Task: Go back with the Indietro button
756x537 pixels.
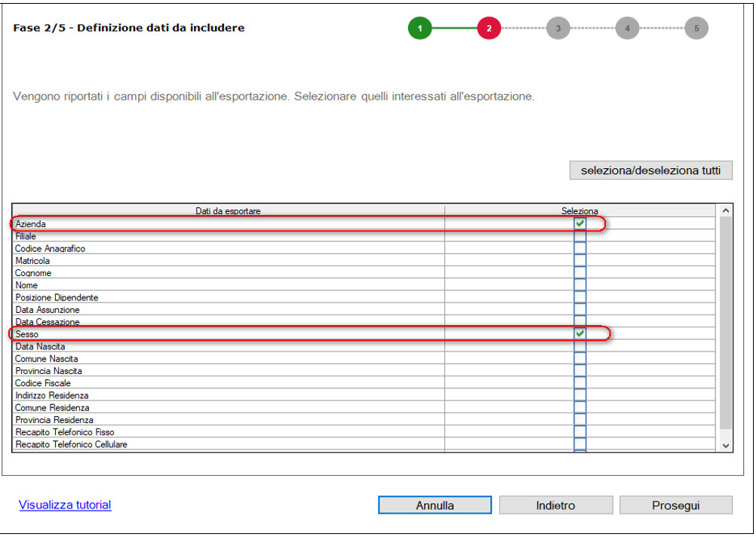Action: (x=556, y=505)
